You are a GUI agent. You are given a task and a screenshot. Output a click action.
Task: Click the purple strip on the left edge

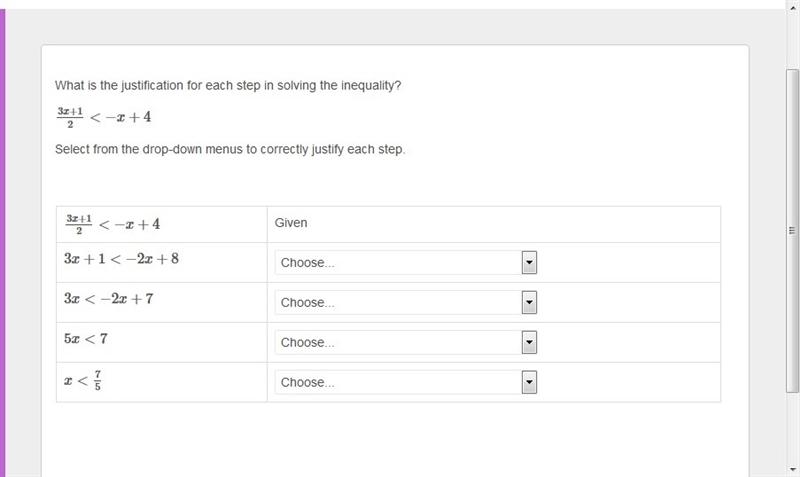[3, 243]
